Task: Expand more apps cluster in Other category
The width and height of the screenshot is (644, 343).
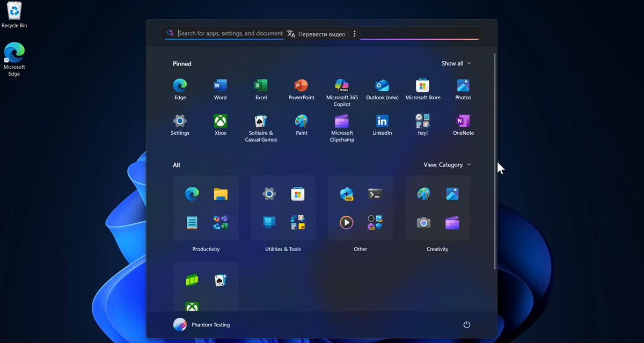Action: [x=375, y=222]
